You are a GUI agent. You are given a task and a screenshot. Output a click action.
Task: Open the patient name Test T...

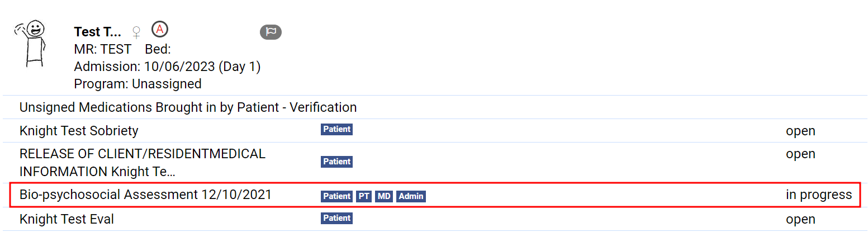tap(97, 32)
